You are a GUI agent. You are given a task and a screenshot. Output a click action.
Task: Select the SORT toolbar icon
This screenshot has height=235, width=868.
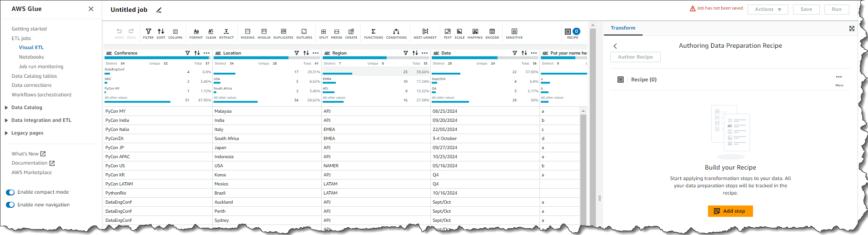[x=161, y=33]
